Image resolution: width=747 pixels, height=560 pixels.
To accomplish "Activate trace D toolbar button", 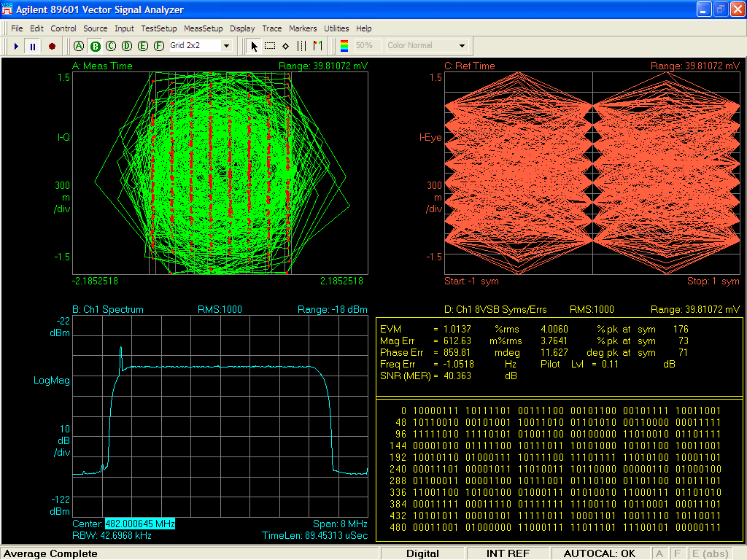I will [126, 46].
